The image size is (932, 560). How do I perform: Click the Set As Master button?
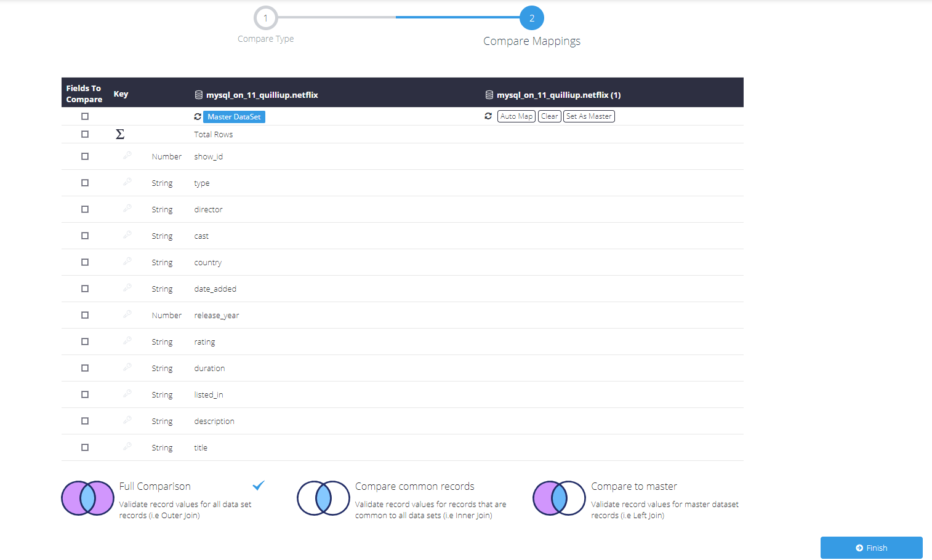tap(589, 116)
